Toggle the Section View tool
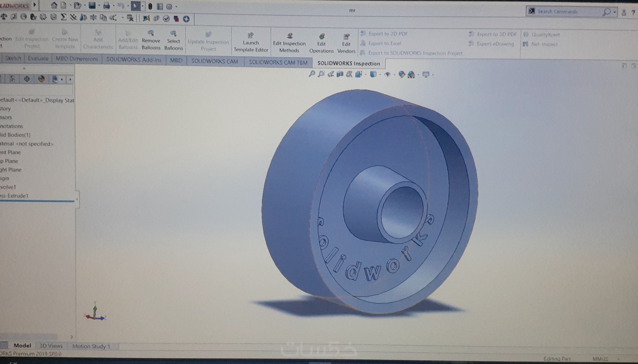Viewport: 638px width, 364px height. [x=340, y=74]
